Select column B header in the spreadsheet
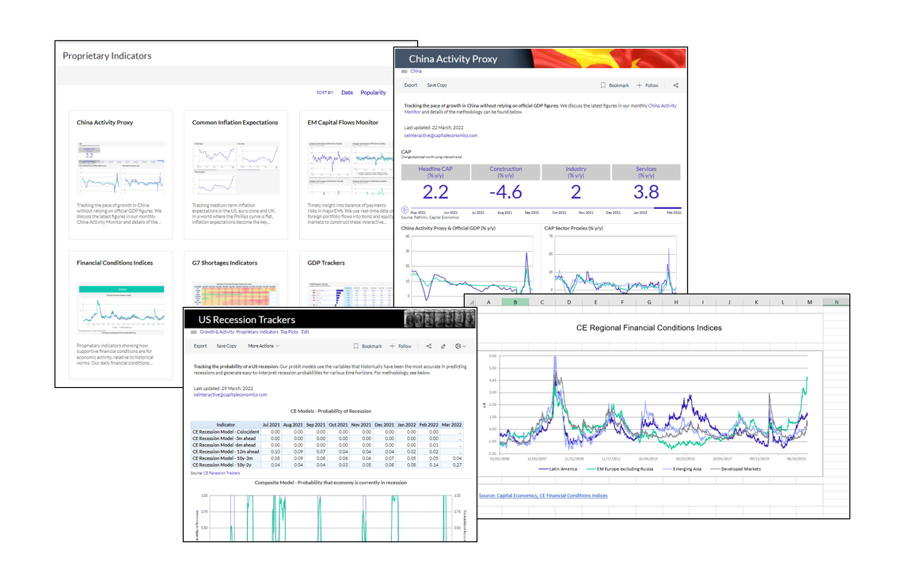Viewport: 923px width, 588px height. point(515,302)
